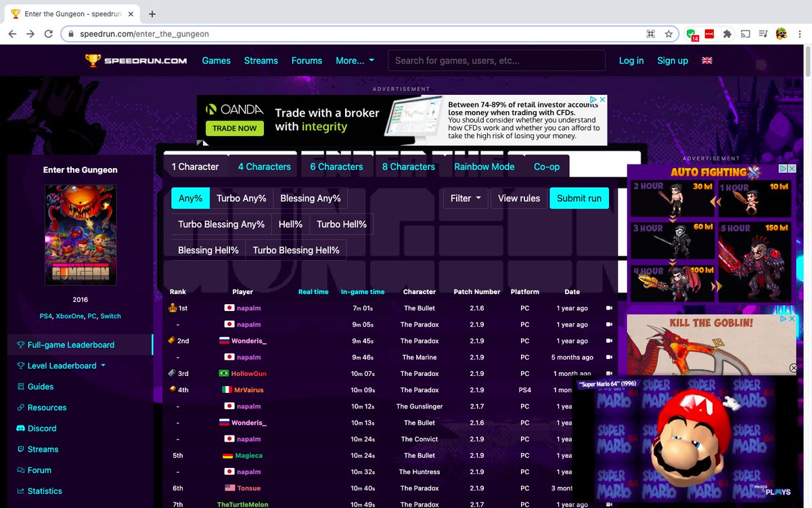Select the Blessing Any% category
Viewport: 812px width, 508px height.
click(x=311, y=198)
